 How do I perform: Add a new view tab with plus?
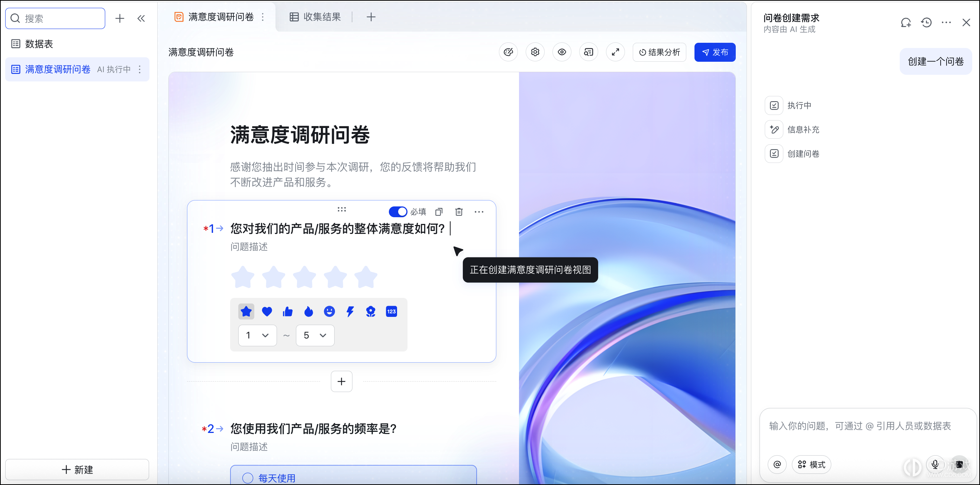point(371,17)
